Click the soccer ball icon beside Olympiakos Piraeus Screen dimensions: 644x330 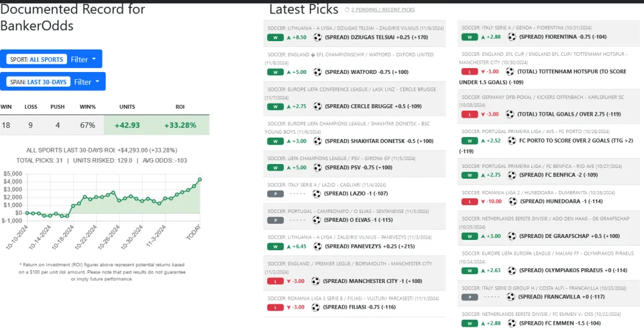[512, 270]
